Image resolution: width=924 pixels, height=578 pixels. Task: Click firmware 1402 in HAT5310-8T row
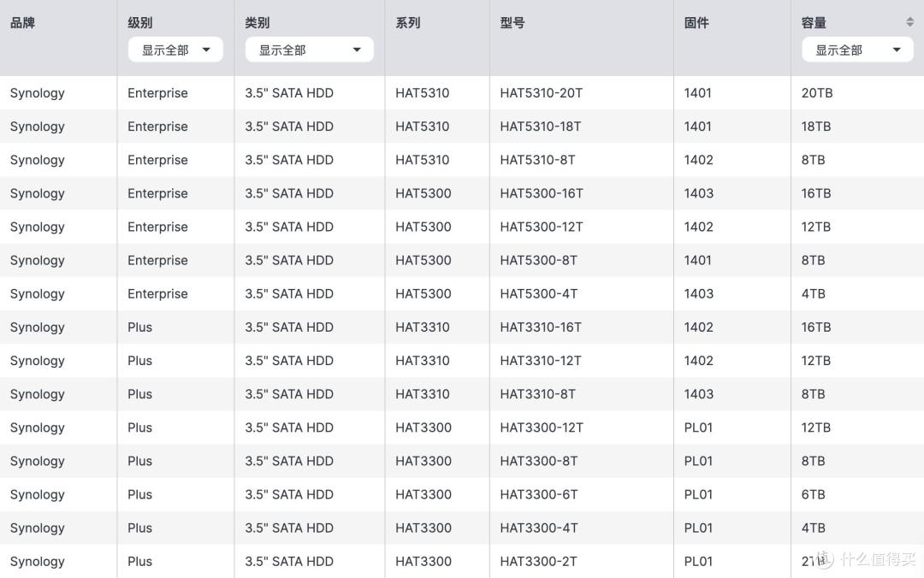[698, 160]
